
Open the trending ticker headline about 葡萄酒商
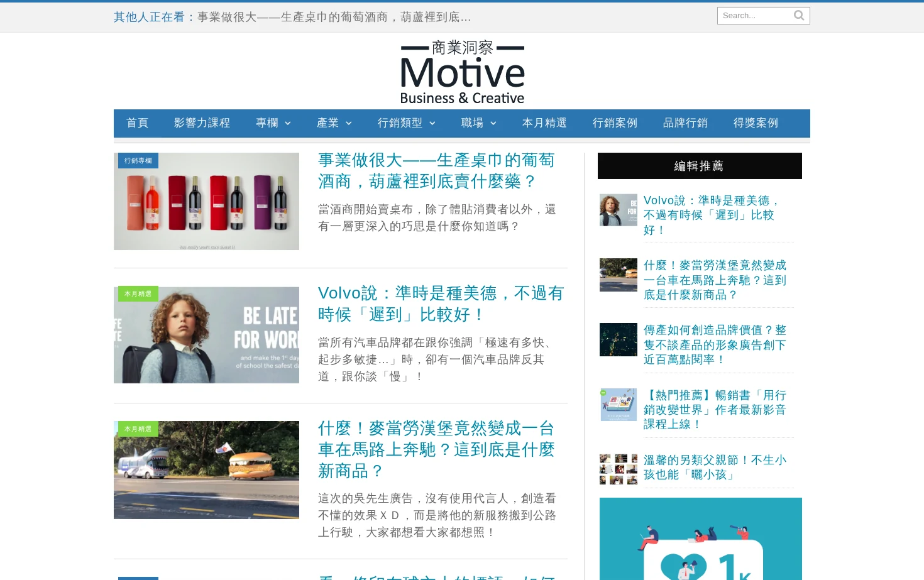(x=334, y=17)
